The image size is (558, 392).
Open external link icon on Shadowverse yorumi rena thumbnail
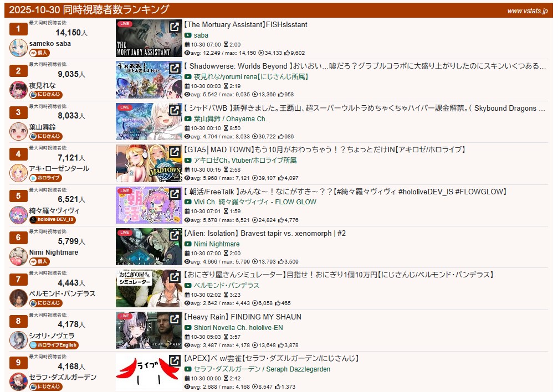(175, 68)
